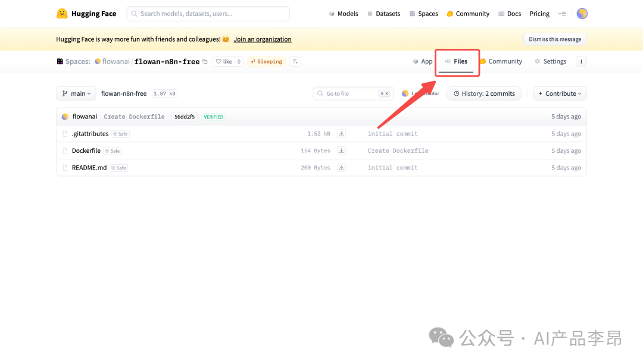Open the Docs page
The image size is (643, 364).
[510, 14]
